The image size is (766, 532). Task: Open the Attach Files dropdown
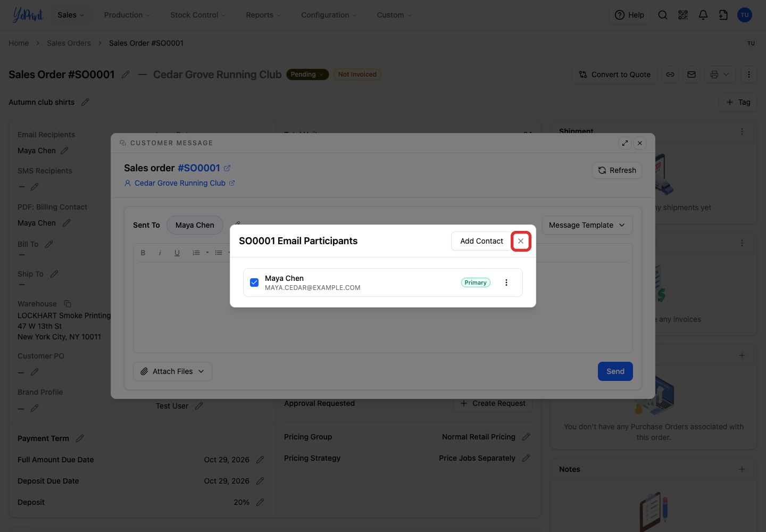172,371
